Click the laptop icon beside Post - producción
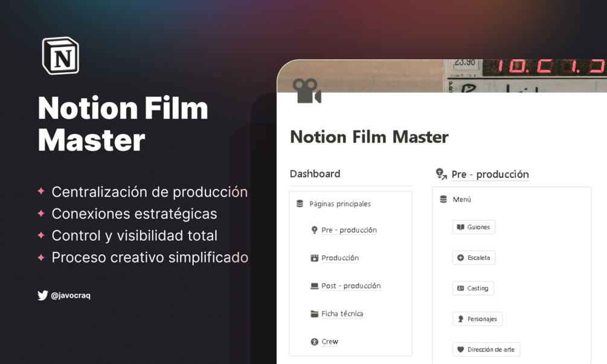 314,286
